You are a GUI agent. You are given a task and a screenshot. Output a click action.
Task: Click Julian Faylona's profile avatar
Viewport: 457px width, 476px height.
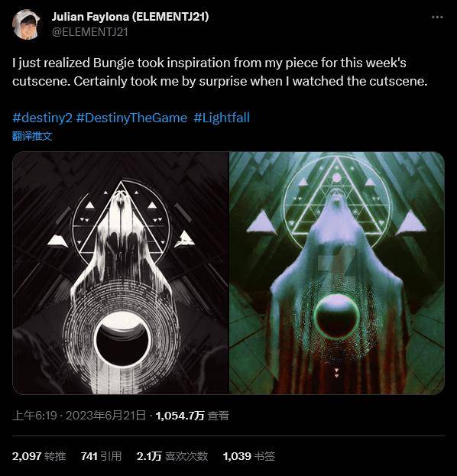pos(26,24)
